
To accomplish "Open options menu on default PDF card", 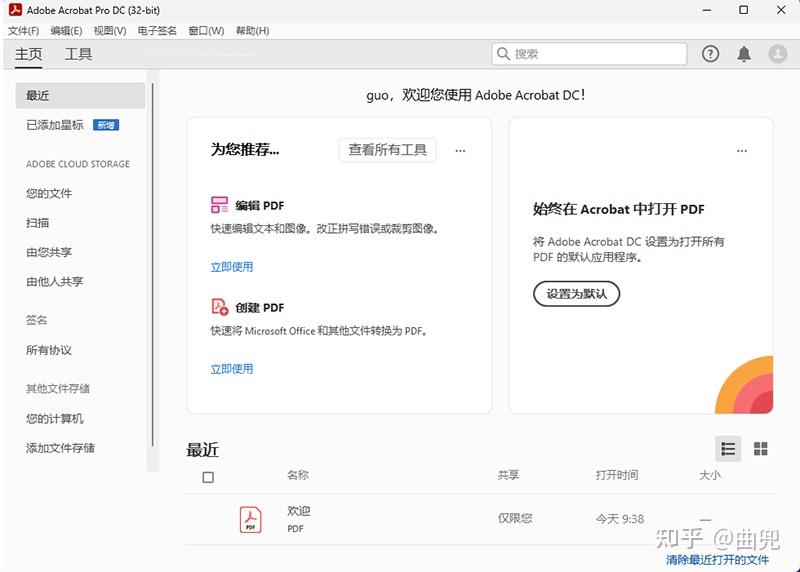I will pyautogui.click(x=742, y=151).
